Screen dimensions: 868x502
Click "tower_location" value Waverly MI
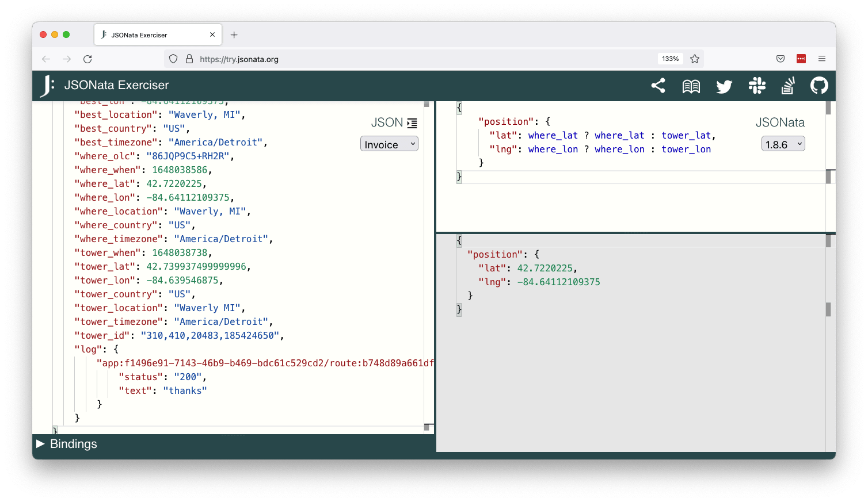pos(207,308)
